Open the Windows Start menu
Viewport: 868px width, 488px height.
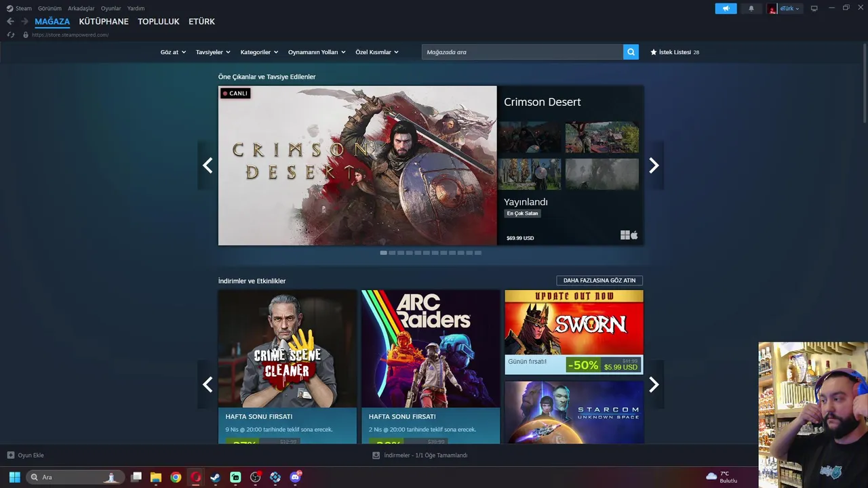(x=14, y=477)
